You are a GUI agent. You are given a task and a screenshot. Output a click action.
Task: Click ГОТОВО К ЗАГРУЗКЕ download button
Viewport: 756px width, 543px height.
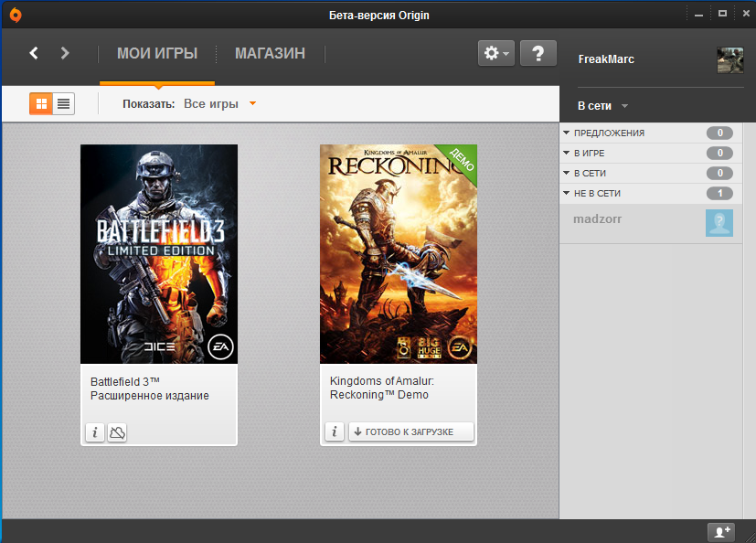[411, 431]
